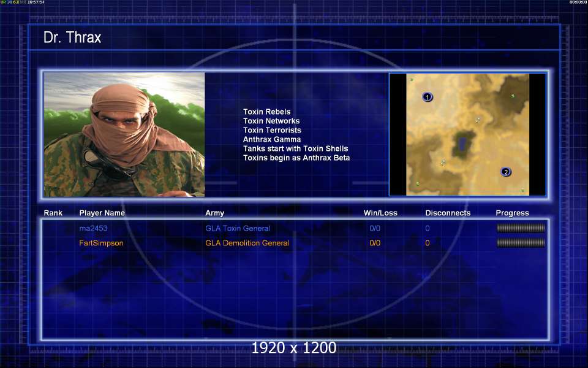Click the FartSimpson loading progress bar
Image resolution: width=588 pixels, height=368 pixels.
point(521,243)
